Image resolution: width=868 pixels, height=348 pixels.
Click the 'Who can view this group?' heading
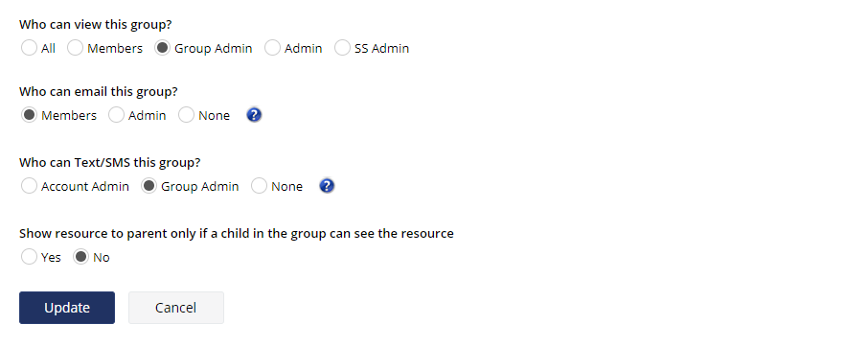pyautogui.click(x=95, y=24)
